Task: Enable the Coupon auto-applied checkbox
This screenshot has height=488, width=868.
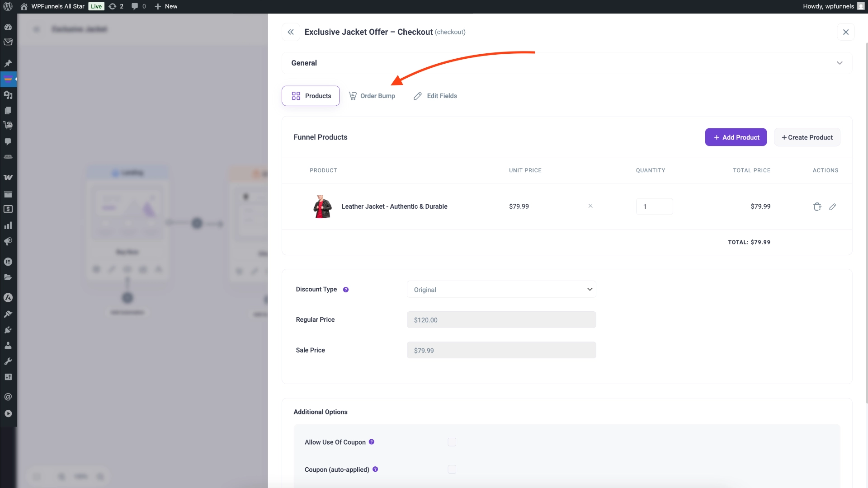Action: point(452,469)
